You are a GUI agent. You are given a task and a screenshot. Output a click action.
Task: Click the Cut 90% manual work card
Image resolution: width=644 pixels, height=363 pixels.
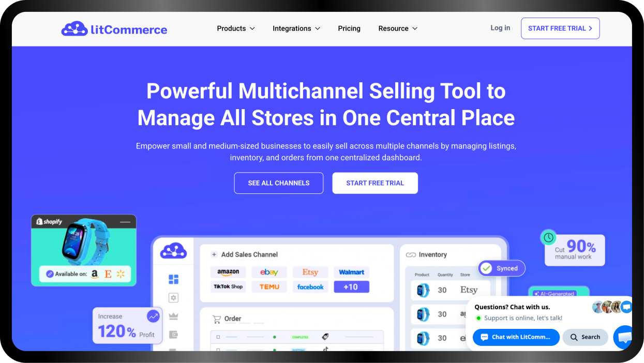(x=575, y=250)
